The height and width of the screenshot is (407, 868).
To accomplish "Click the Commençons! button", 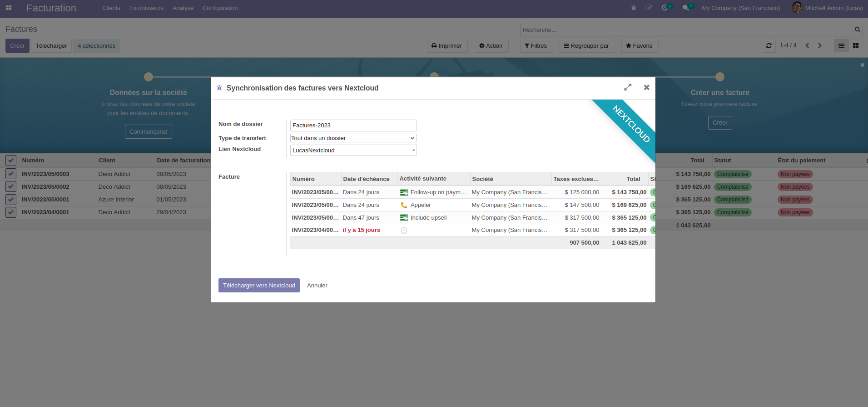I will click(149, 131).
